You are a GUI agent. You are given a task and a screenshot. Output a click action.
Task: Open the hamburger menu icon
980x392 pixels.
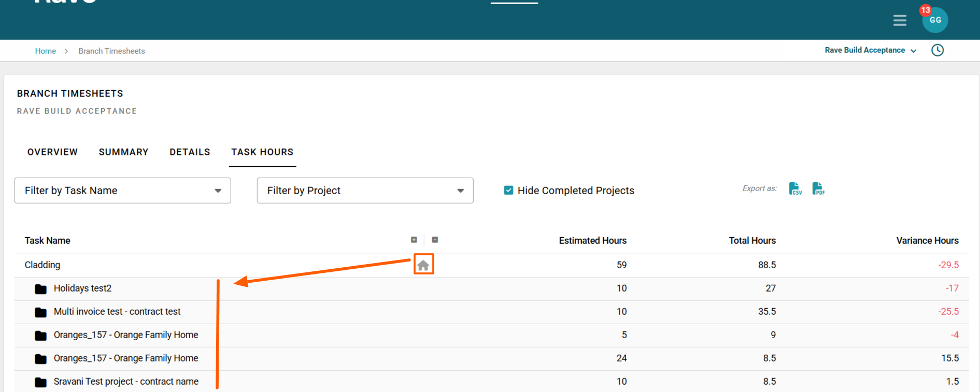pos(900,20)
